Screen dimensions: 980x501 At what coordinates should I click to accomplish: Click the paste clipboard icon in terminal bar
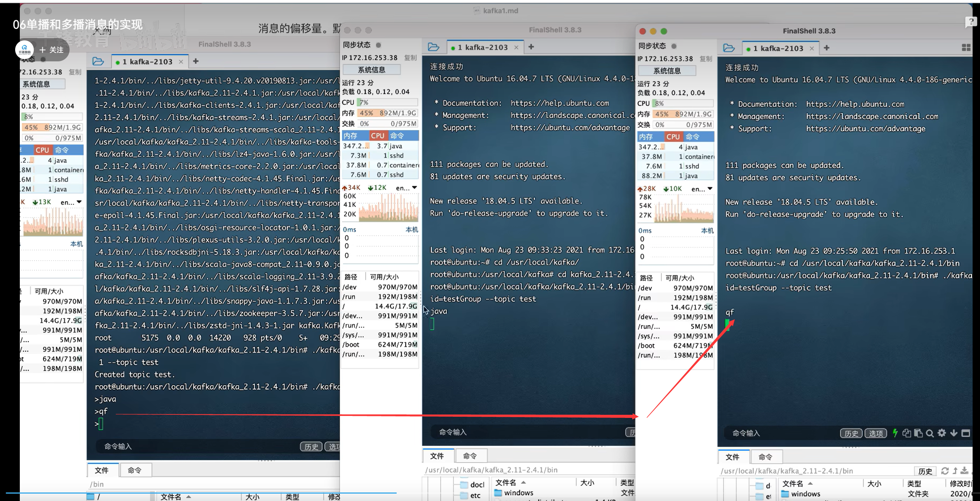coord(918,433)
